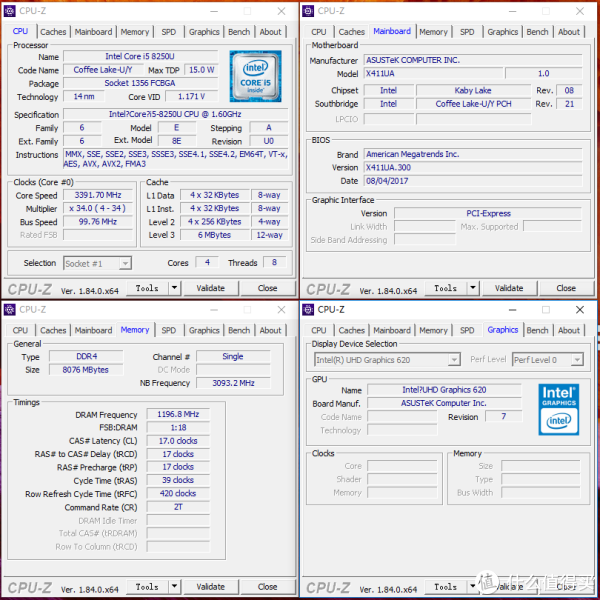Click Close button in CPU window

pyautogui.click(x=267, y=288)
